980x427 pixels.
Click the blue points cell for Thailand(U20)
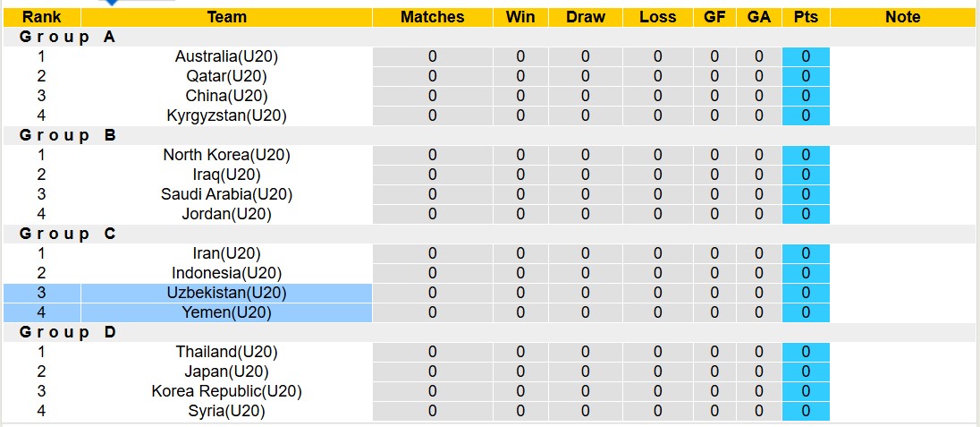(x=806, y=352)
